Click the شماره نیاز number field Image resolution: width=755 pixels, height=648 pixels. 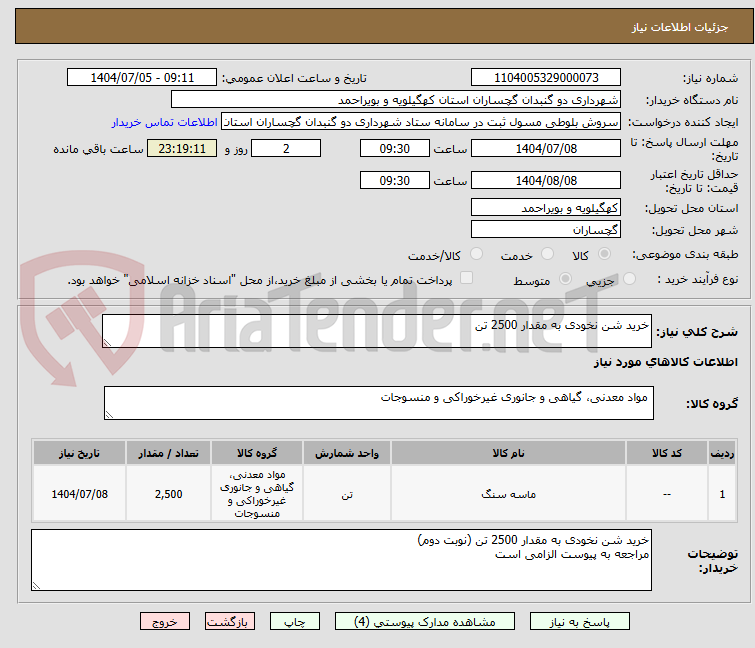pos(546,78)
